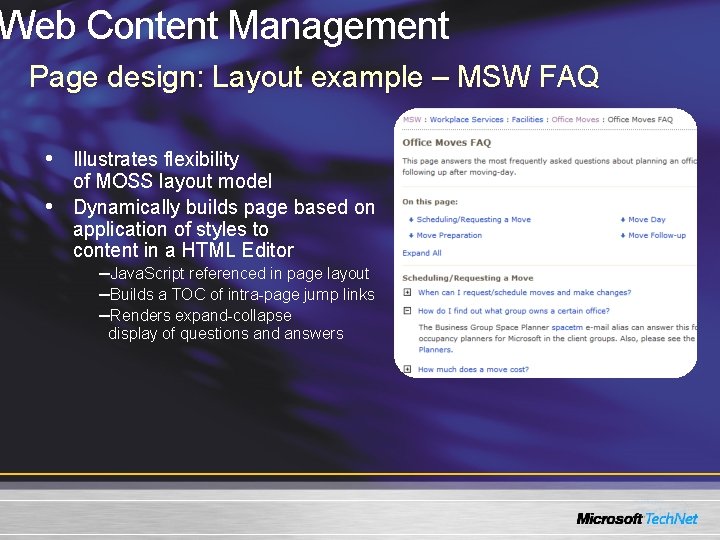This screenshot has width=720, height=540.
Task: Click the spacetm e-mail alias link
Action: [567, 327]
